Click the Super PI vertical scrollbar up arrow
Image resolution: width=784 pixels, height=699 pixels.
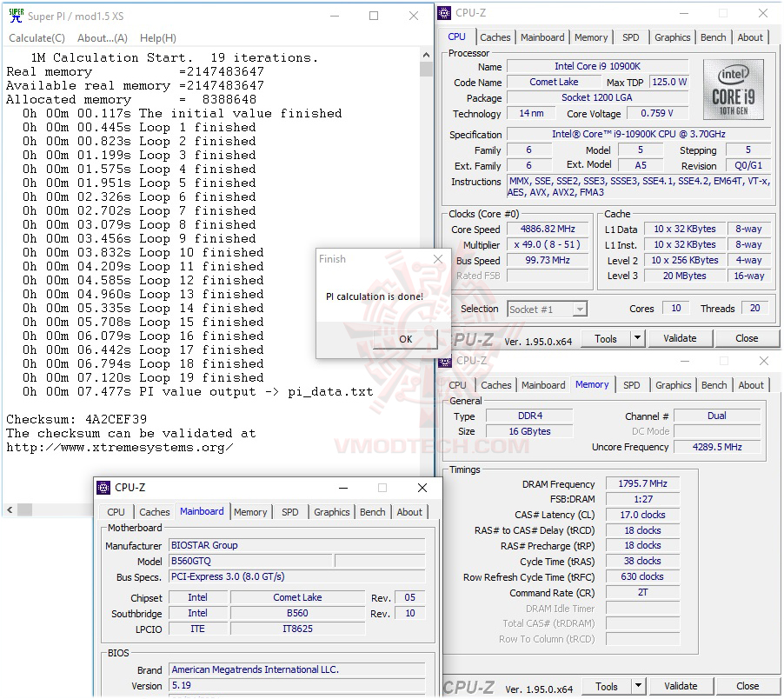point(426,55)
